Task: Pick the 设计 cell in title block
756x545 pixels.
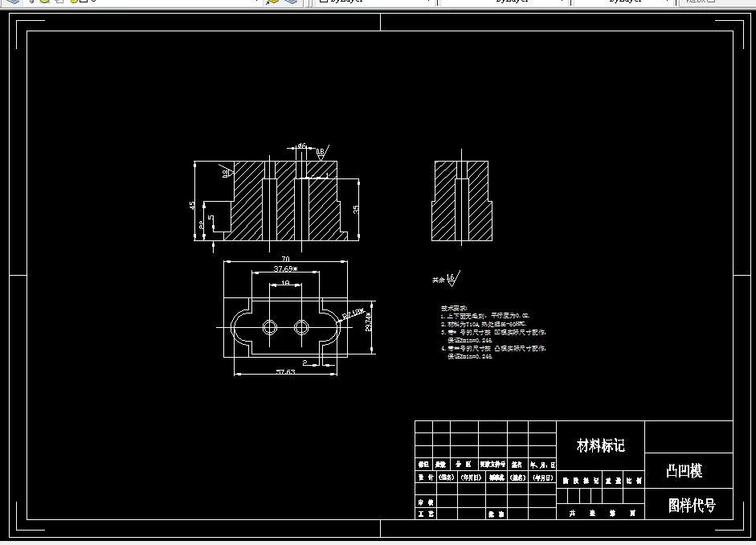Action: pos(426,477)
